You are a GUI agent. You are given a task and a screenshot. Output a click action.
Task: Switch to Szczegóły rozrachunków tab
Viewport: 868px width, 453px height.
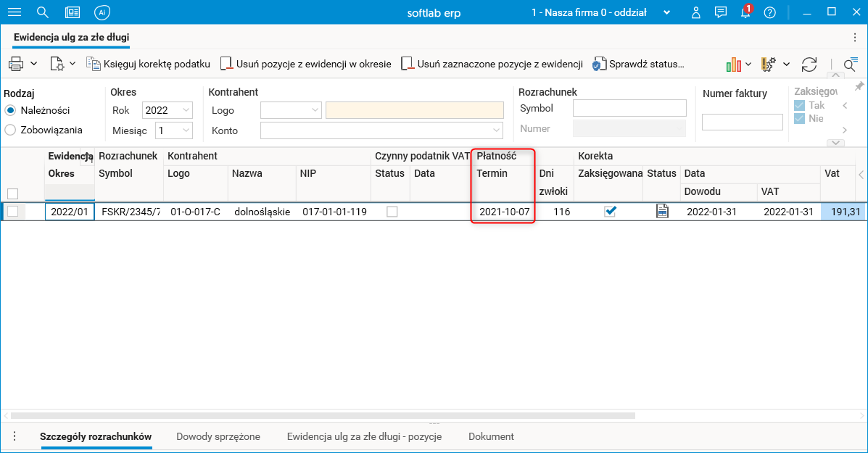coord(96,436)
